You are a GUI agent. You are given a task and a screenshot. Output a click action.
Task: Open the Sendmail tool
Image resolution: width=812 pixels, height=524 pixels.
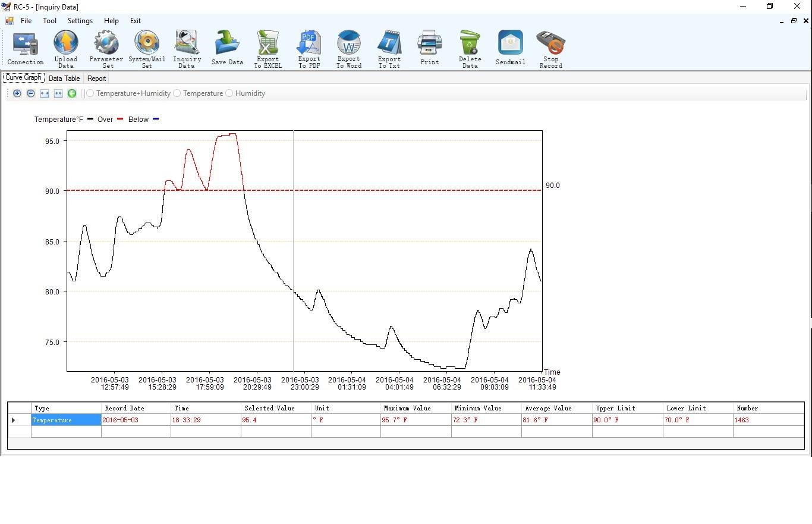[511, 49]
